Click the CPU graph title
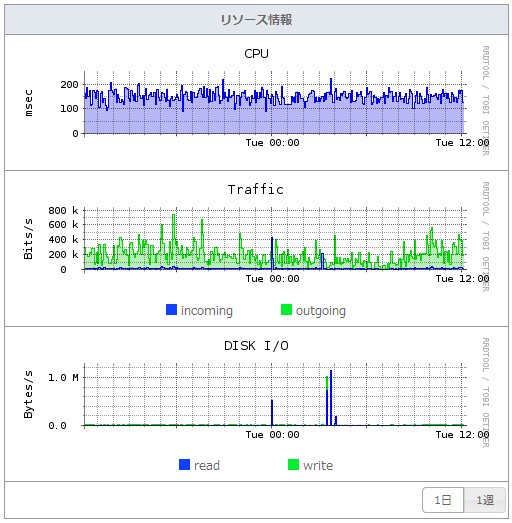This screenshot has width=512, height=523. coord(256,54)
